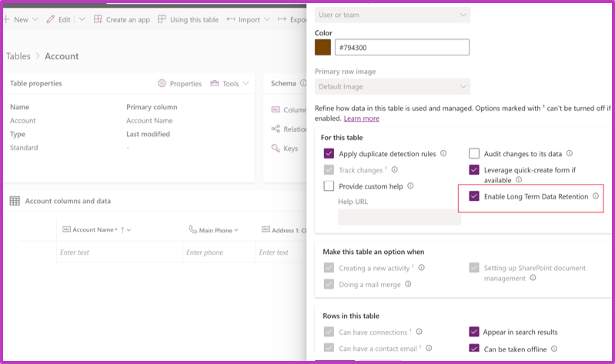Show info for Doing a mail merge
615x364 pixels.
(x=408, y=284)
